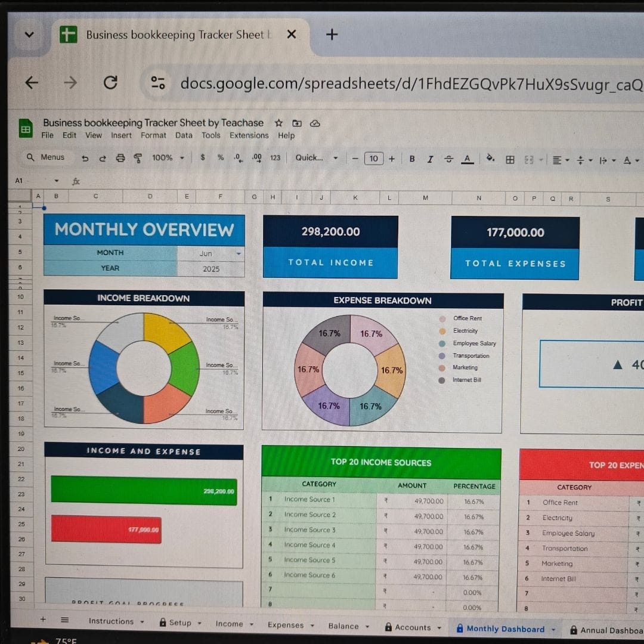Viewport: 644px width, 644px height.
Task: Open the Edit menu
Action: tap(69, 135)
